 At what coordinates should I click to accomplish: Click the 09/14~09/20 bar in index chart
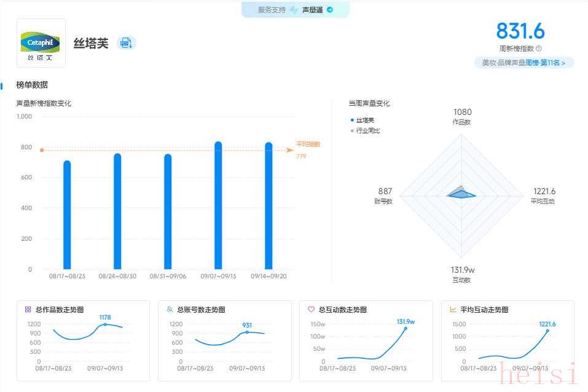[269, 206]
